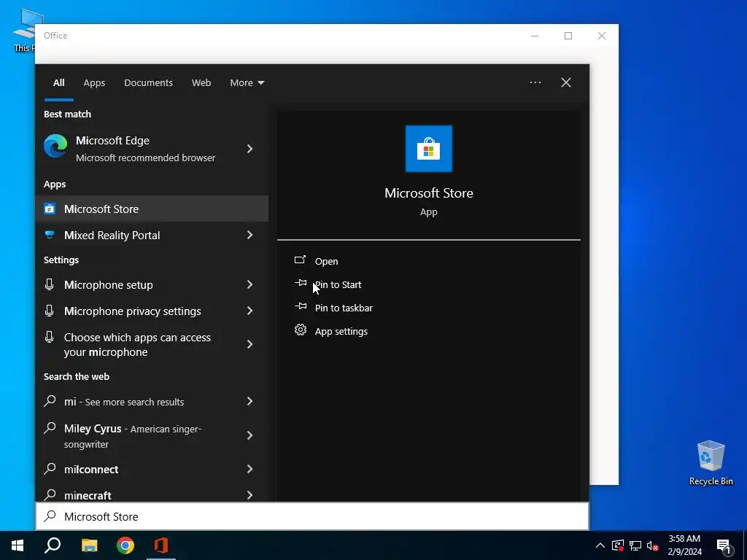The image size is (747, 560).
Task: Click the App settings gear icon
Action: tap(300, 330)
